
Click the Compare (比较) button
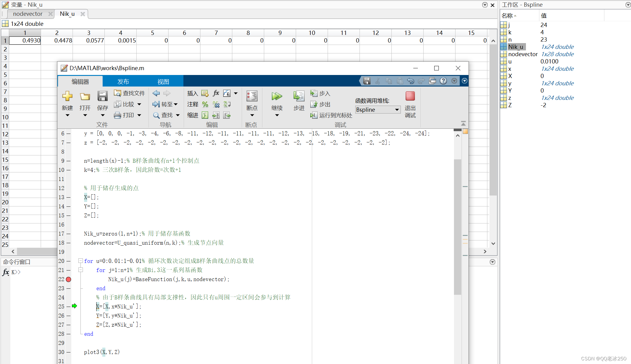click(124, 104)
